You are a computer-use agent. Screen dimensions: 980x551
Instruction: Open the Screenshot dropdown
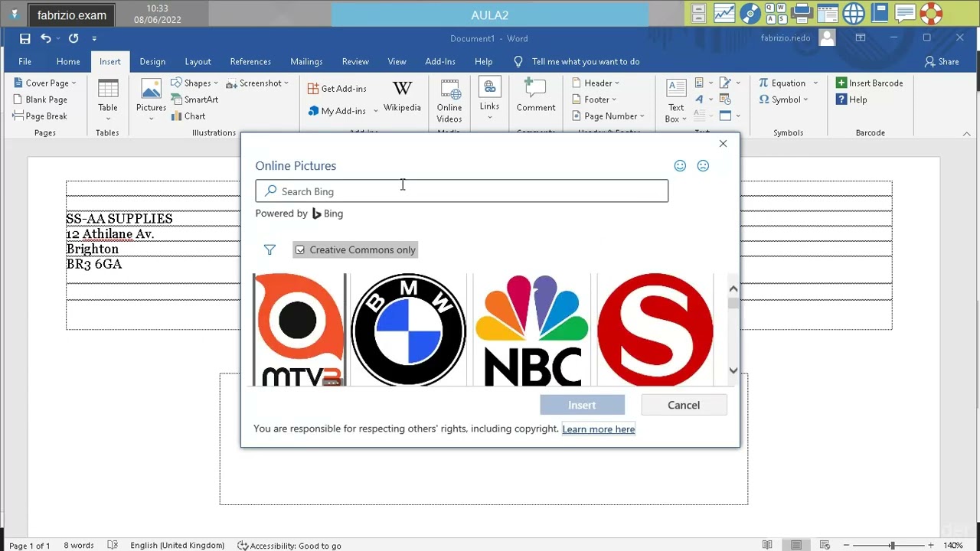(x=257, y=83)
